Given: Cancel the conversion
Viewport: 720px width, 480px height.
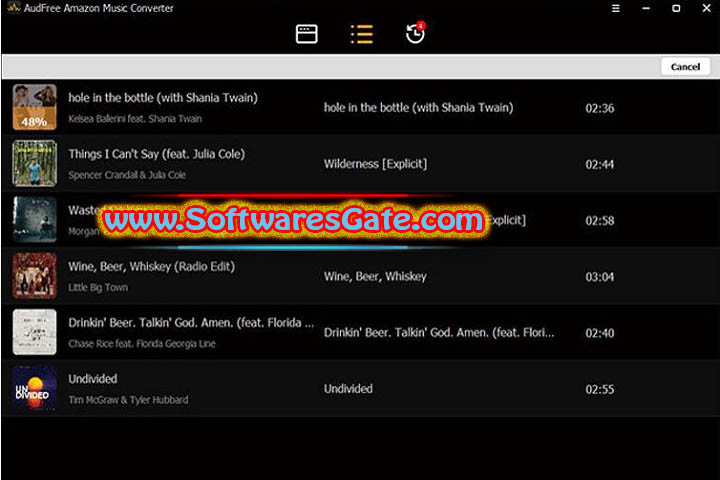Looking at the screenshot, I should [685, 67].
